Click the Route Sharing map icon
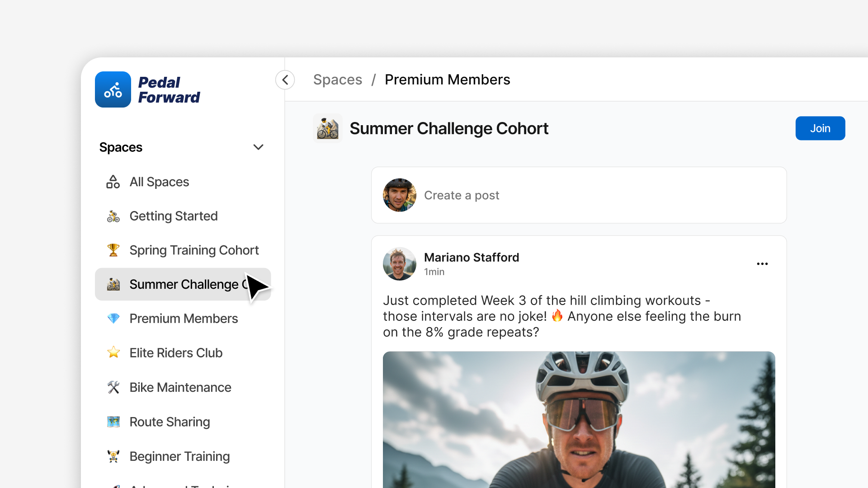The width and height of the screenshot is (868, 488). click(x=113, y=422)
